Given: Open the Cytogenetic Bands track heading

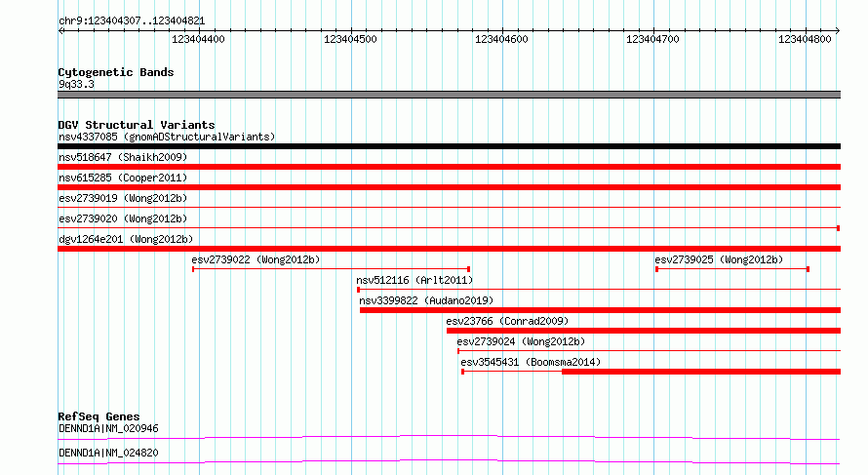Looking at the screenshot, I should pyautogui.click(x=116, y=72).
